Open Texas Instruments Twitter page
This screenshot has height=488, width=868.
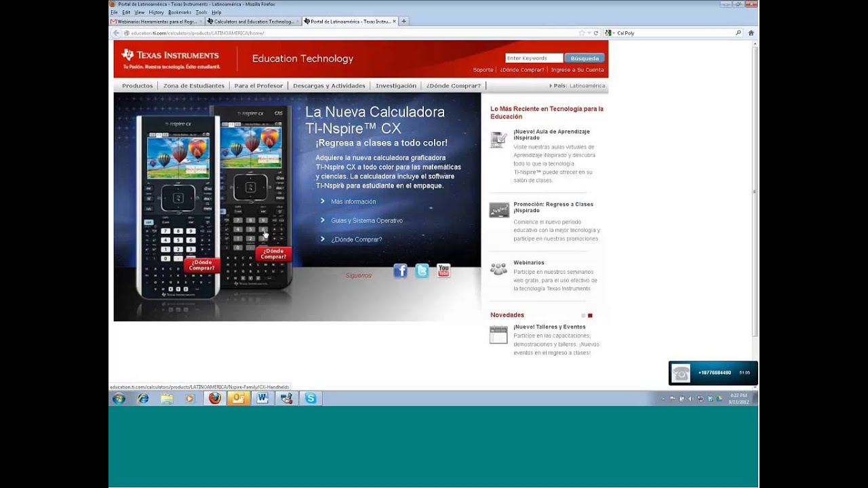422,271
